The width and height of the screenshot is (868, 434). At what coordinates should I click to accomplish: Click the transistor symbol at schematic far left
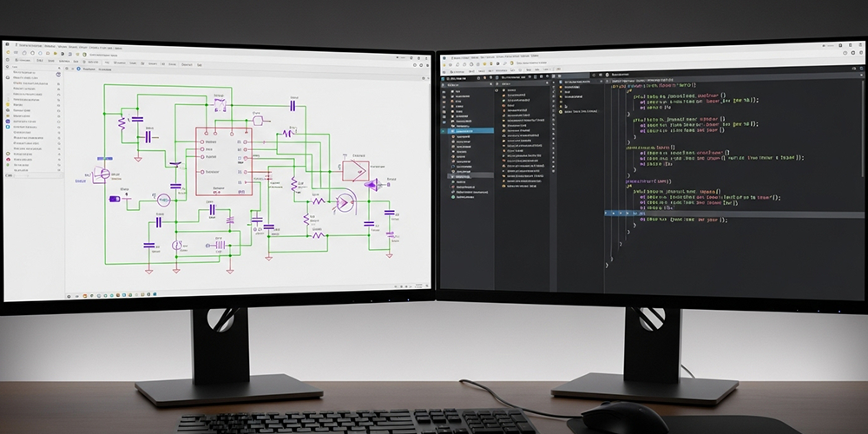tap(103, 174)
